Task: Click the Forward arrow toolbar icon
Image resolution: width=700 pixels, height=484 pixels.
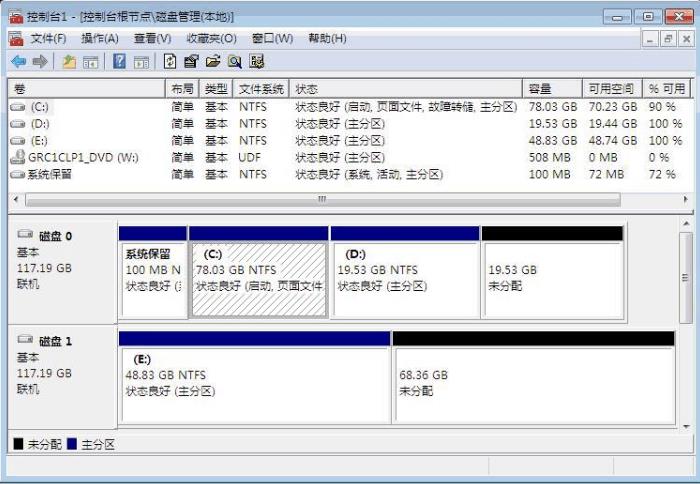Action: pos(40,61)
